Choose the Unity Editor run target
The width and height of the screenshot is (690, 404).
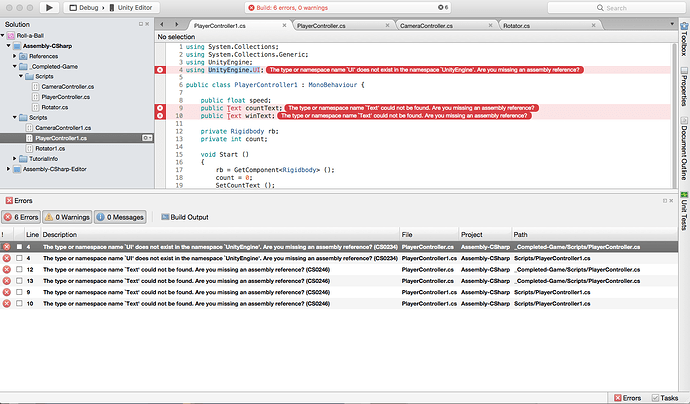point(131,7)
